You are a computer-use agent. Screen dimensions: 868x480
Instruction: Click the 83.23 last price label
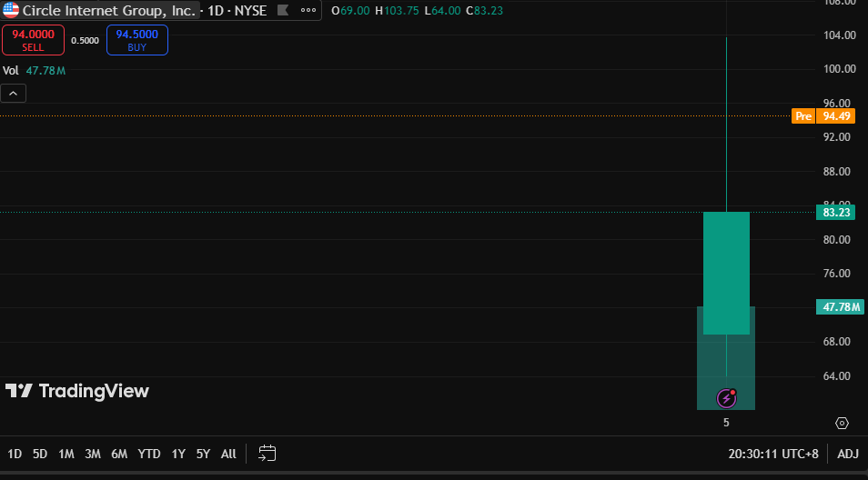836,213
